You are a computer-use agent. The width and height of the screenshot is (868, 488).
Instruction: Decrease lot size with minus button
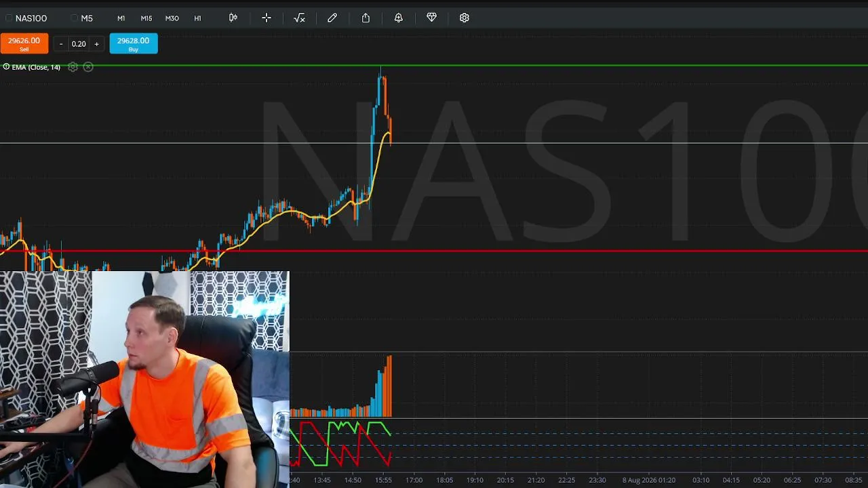pos(61,44)
